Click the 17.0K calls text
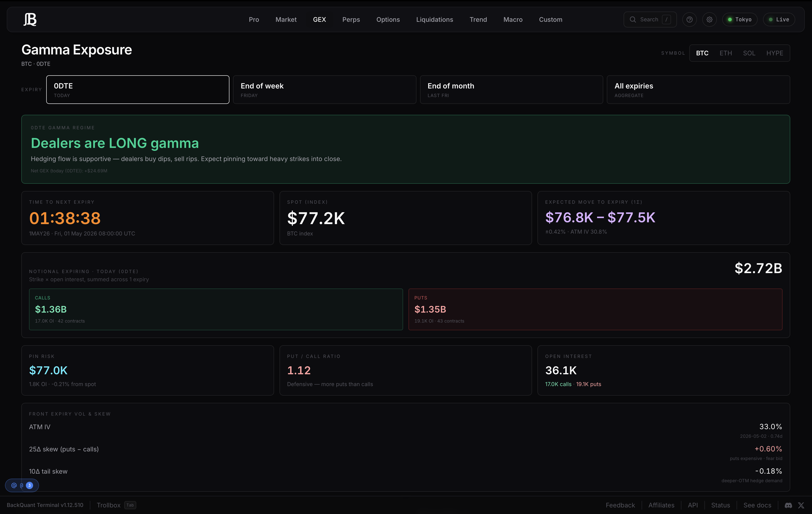The height and width of the screenshot is (514, 812). point(558,384)
